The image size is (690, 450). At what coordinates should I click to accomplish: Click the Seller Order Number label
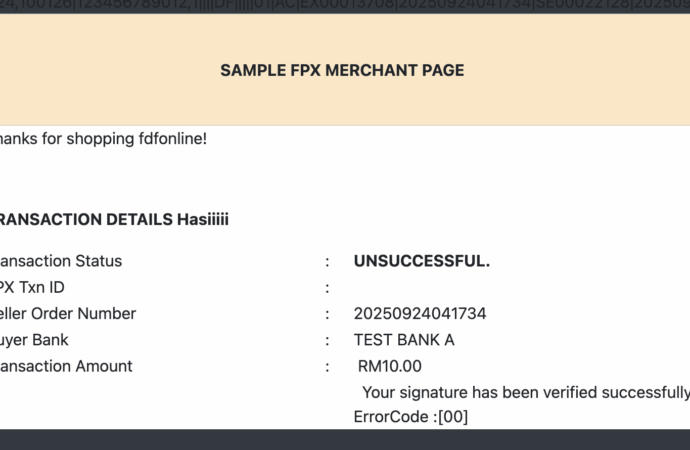click(67, 313)
